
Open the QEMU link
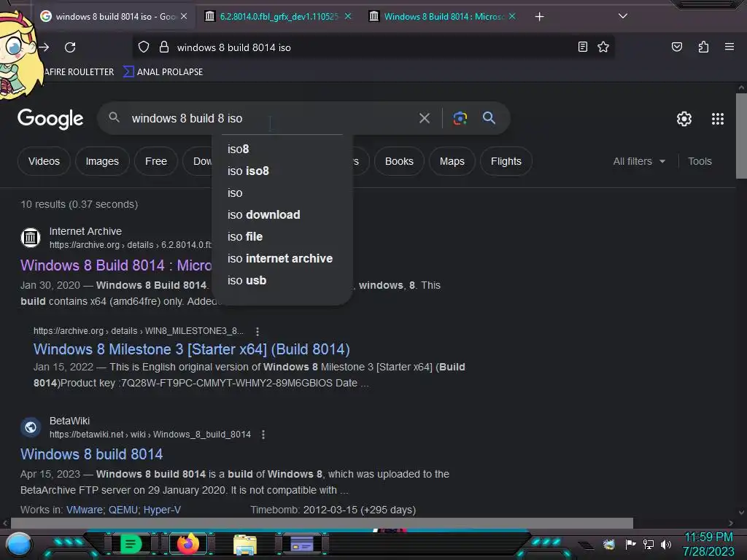pos(123,510)
